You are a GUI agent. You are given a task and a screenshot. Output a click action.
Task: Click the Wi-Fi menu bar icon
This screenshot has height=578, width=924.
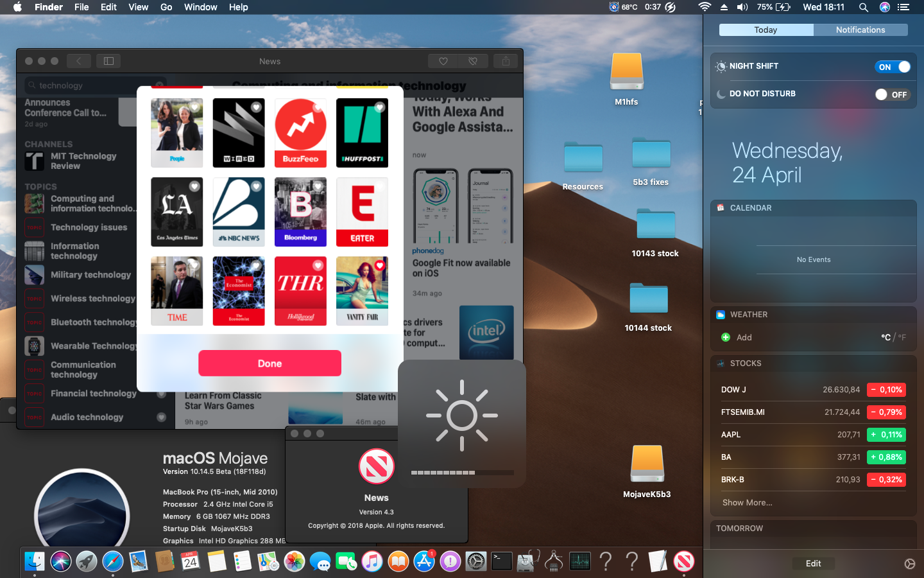click(x=705, y=7)
